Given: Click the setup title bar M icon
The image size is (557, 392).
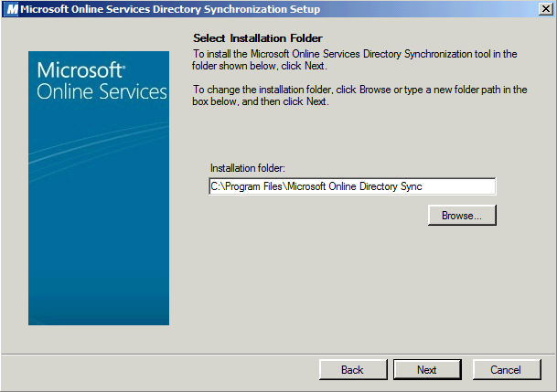Looking at the screenshot, I should tap(12, 9).
